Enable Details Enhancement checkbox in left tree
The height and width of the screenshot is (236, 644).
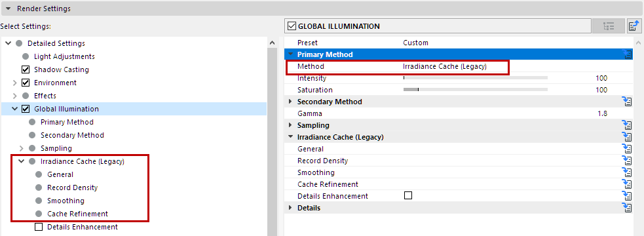pos(39,227)
